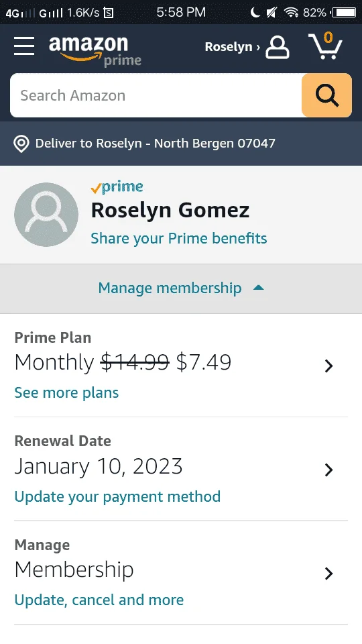The width and height of the screenshot is (362, 644).
Task: Click in the Search Amazon field
Action: (156, 95)
